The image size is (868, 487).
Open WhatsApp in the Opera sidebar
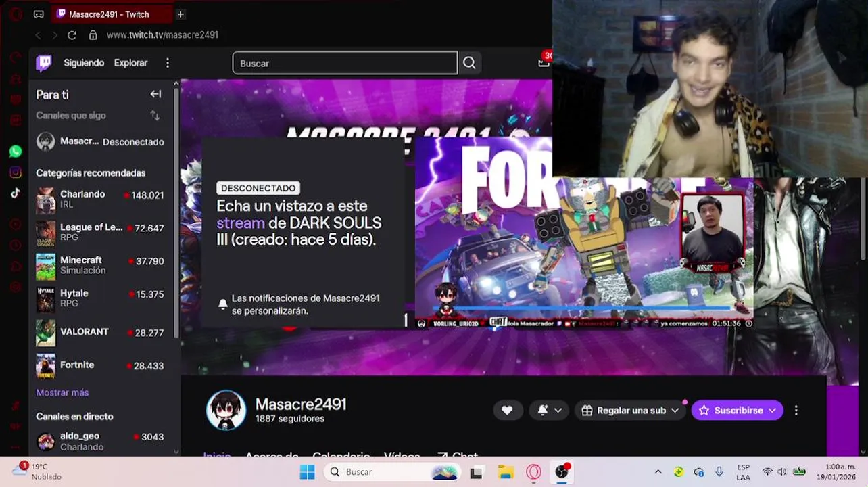(16, 152)
